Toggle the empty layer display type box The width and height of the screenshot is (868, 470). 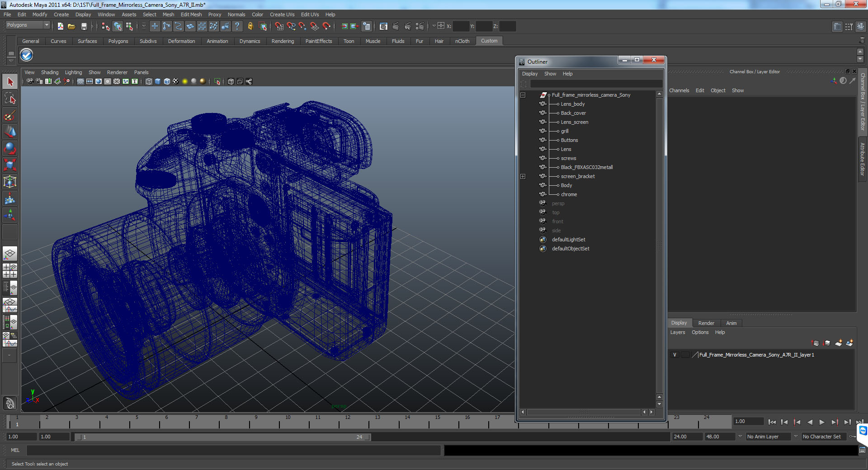coord(685,355)
